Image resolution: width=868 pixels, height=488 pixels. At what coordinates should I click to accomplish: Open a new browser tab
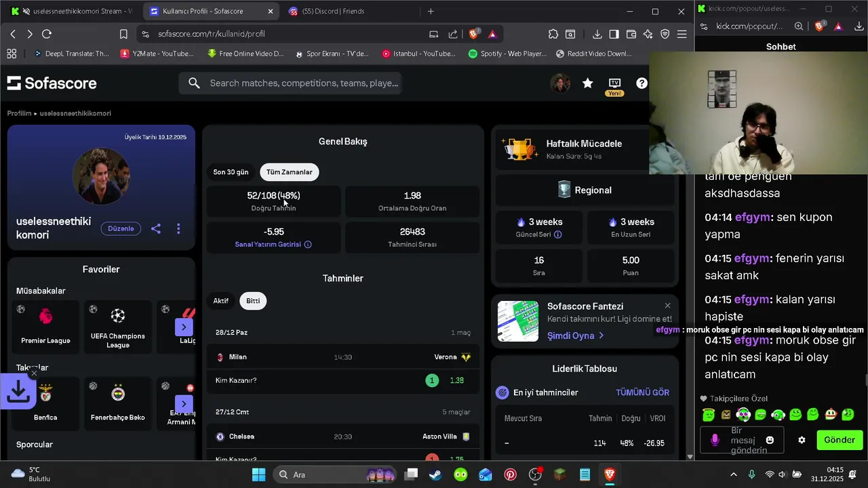pos(431,12)
